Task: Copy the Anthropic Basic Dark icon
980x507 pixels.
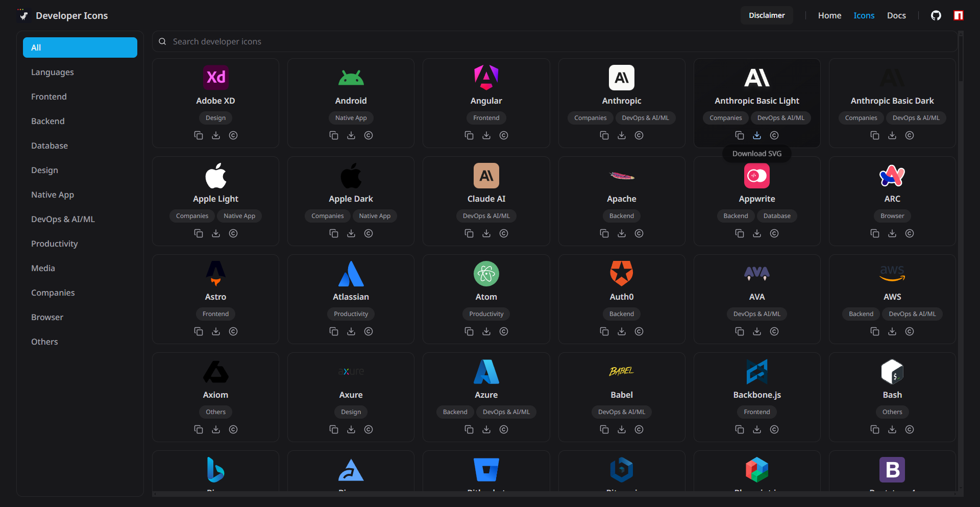Action: click(875, 135)
